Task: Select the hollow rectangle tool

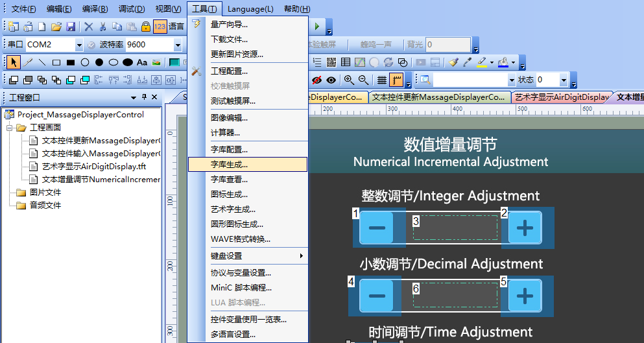Action: click(x=56, y=62)
